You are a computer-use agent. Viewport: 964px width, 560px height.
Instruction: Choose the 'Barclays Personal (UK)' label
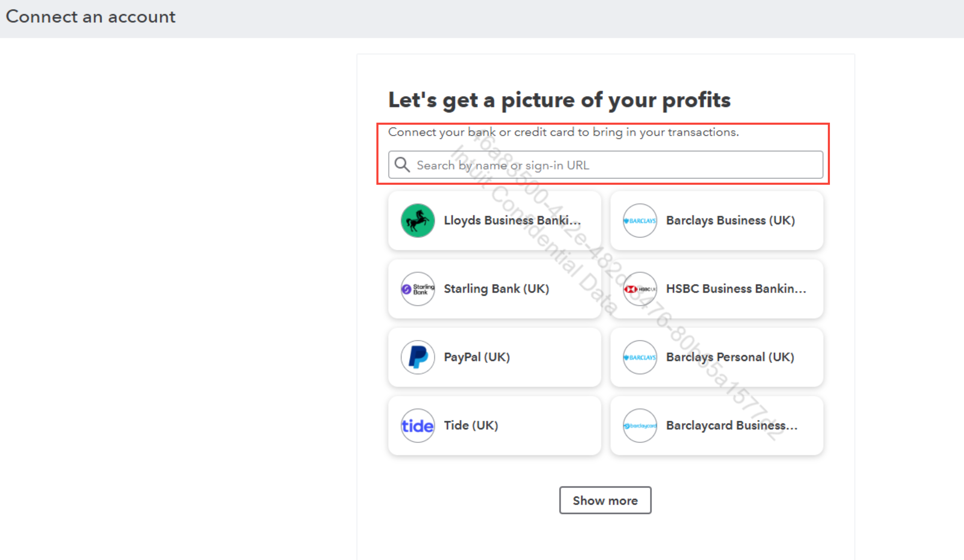[x=730, y=357]
